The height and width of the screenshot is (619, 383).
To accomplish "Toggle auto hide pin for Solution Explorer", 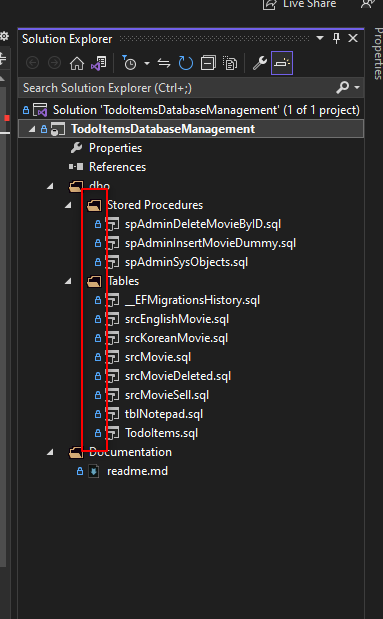I will 336,38.
